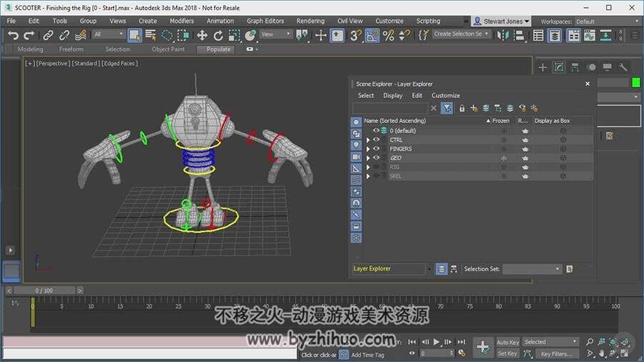Click Use Pivot Point Center icon
The image size is (644, 362).
tap(302, 36)
